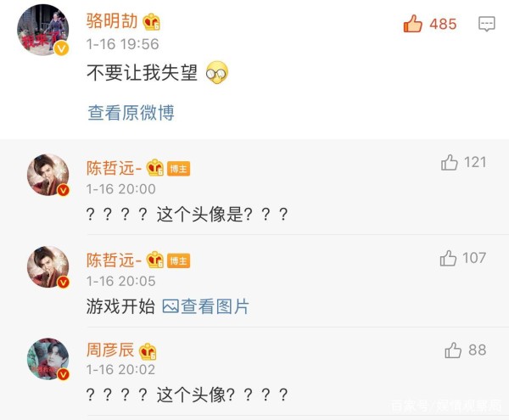Open the comment bubble icon on the main post

487,24
